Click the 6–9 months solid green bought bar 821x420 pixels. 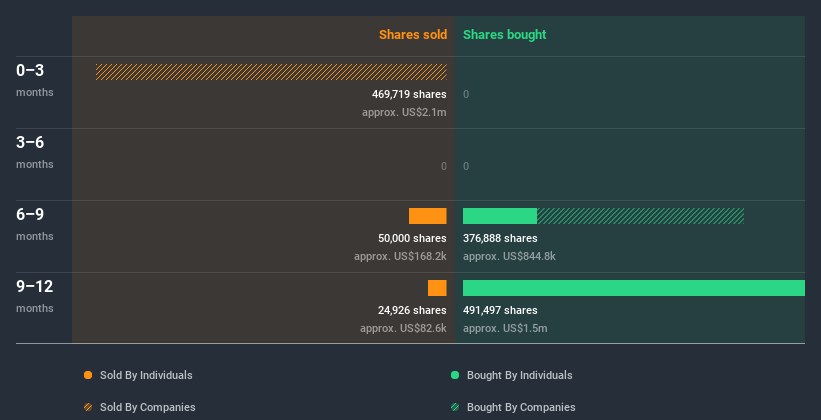[500, 216]
